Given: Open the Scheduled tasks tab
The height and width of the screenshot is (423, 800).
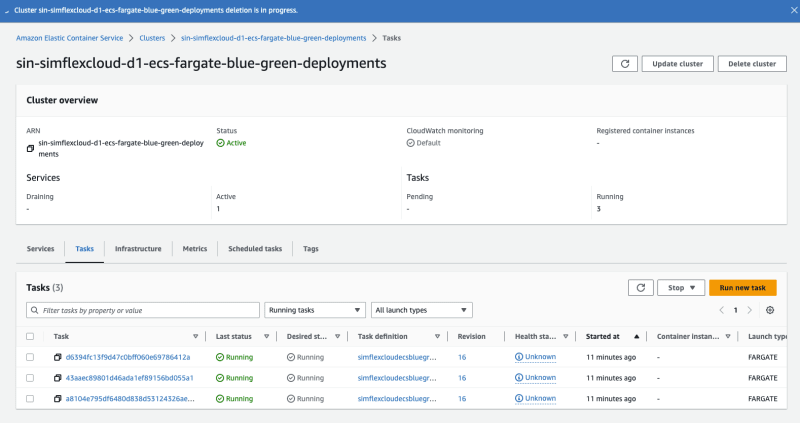Looking at the screenshot, I should click(x=255, y=249).
